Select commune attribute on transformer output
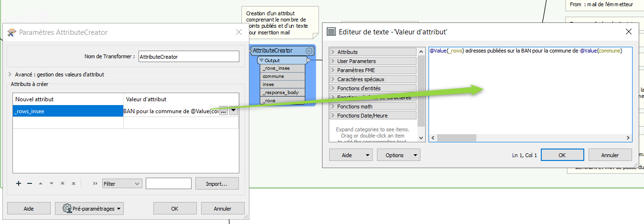Screen dimensions: 644x224 point(283,76)
